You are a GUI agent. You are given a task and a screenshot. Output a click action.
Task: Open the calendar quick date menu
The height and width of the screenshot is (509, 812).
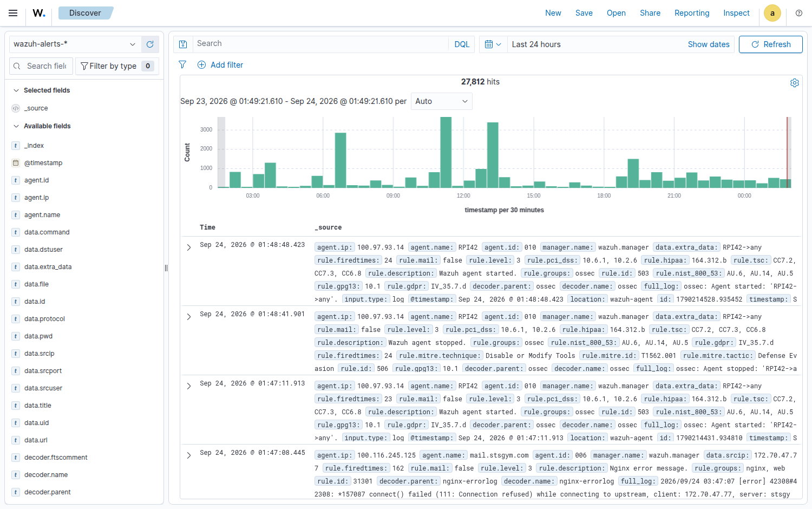pos(493,44)
